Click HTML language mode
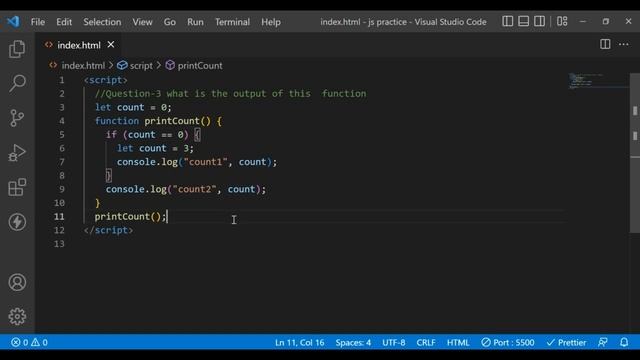 [x=458, y=342]
